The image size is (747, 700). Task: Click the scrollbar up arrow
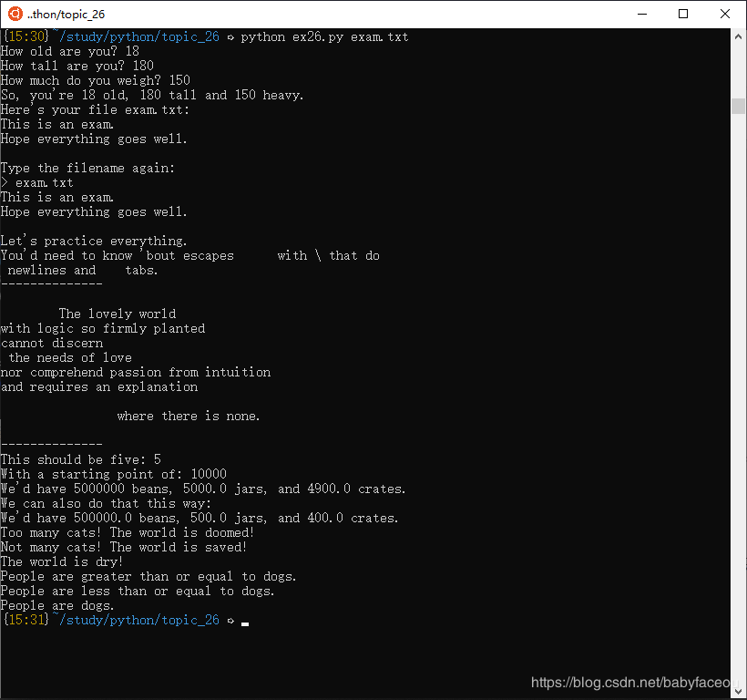coord(738,36)
